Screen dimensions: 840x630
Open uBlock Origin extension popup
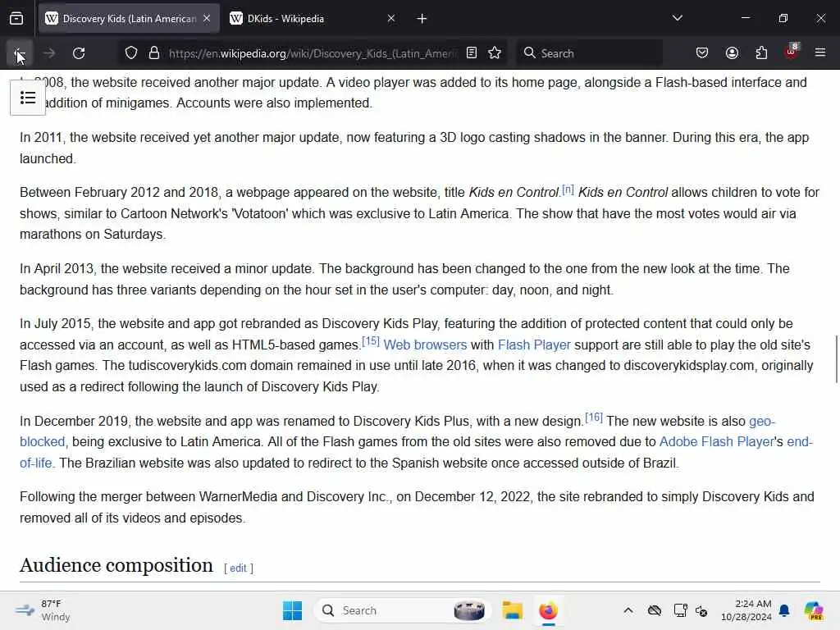point(792,52)
